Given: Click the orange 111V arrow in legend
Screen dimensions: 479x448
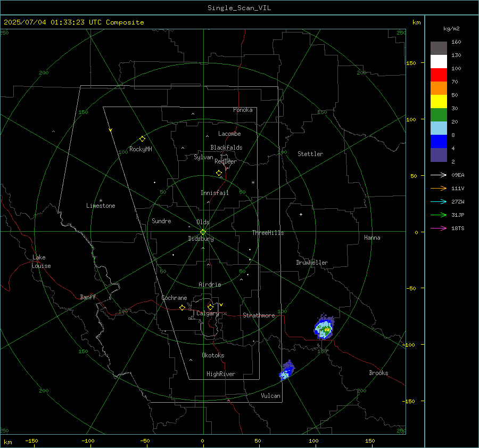Looking at the screenshot, I should (439, 189).
